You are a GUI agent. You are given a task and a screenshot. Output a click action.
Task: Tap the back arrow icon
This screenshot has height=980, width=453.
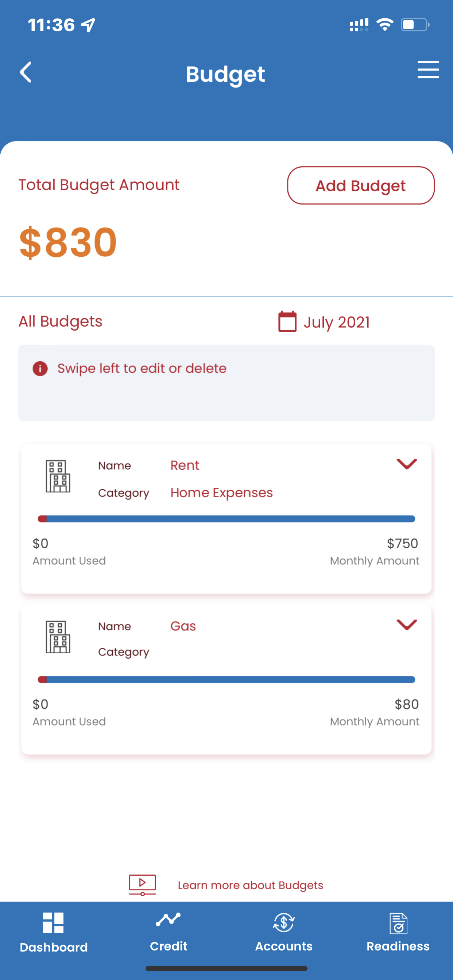pyautogui.click(x=26, y=72)
